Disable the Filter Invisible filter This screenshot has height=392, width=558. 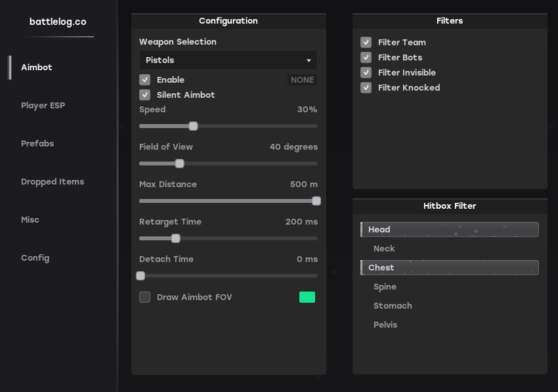click(366, 72)
